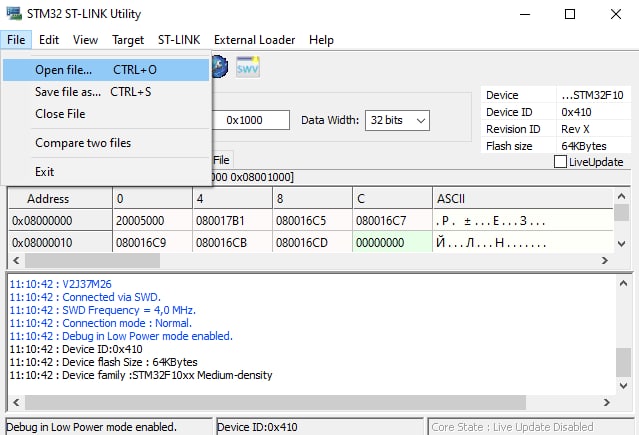Screen dimensions: 639x435
Task: Click the C column header
Action: [x=392, y=199]
